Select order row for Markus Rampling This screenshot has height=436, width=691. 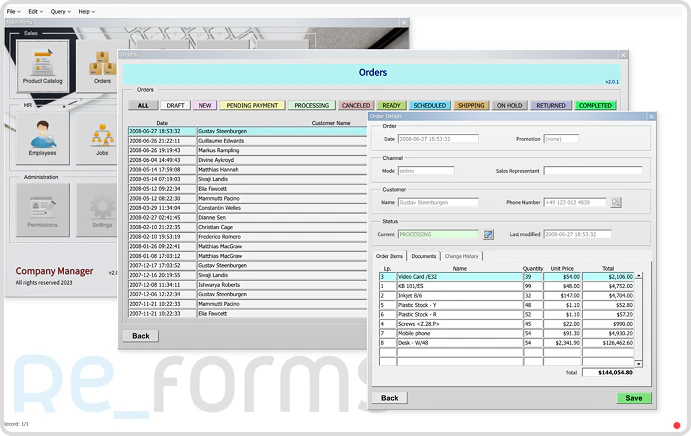coord(247,150)
